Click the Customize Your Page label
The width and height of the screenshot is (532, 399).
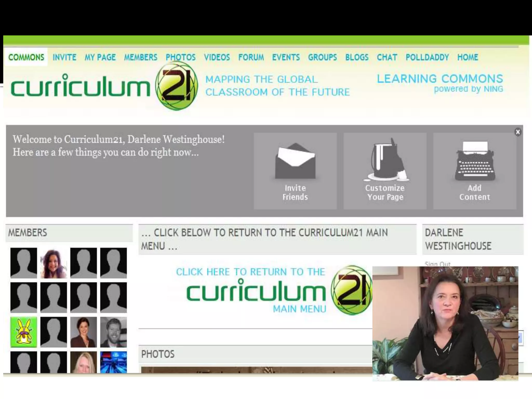point(385,192)
